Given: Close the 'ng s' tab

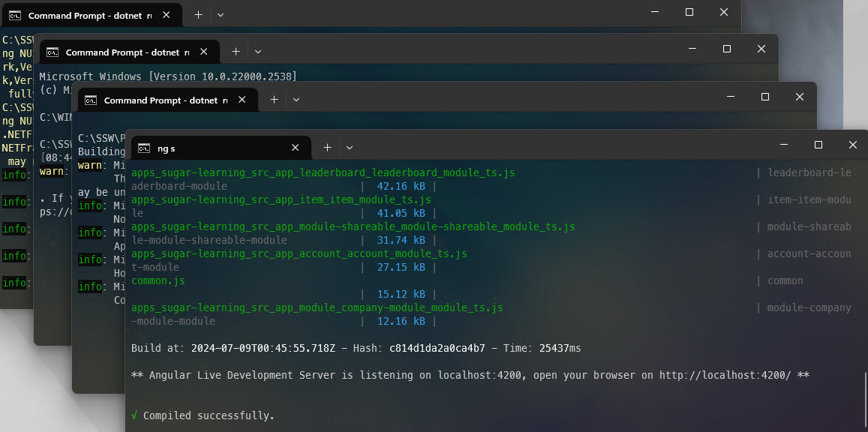Looking at the screenshot, I should 296,148.
